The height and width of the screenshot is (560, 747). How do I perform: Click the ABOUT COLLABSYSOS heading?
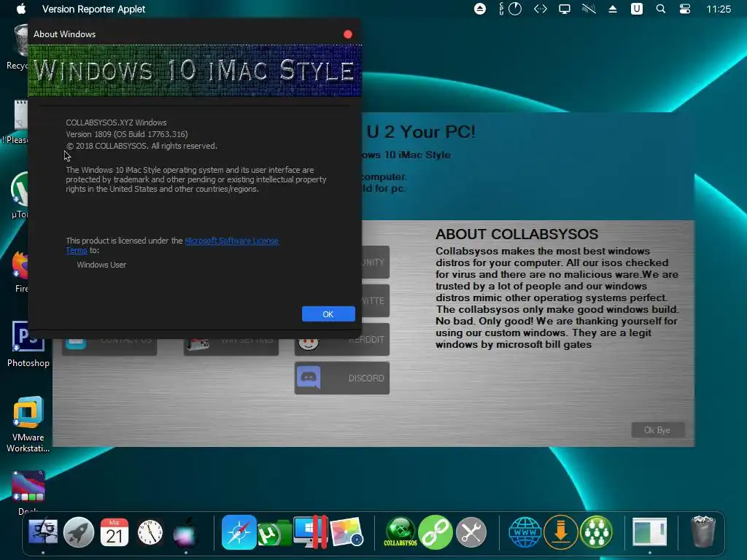pos(517,234)
